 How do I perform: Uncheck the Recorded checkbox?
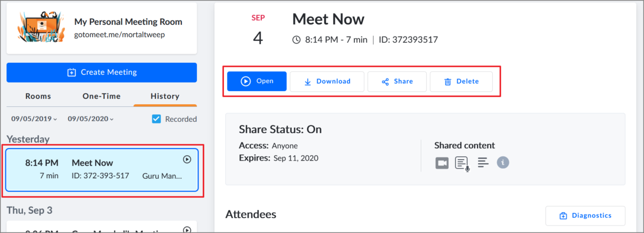click(157, 119)
